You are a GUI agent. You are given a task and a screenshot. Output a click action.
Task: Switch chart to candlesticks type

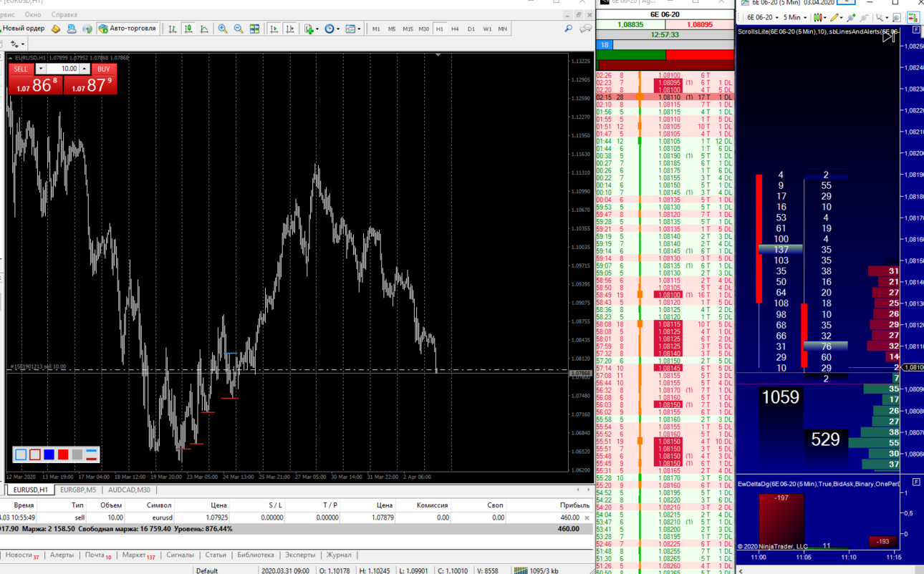(x=188, y=29)
